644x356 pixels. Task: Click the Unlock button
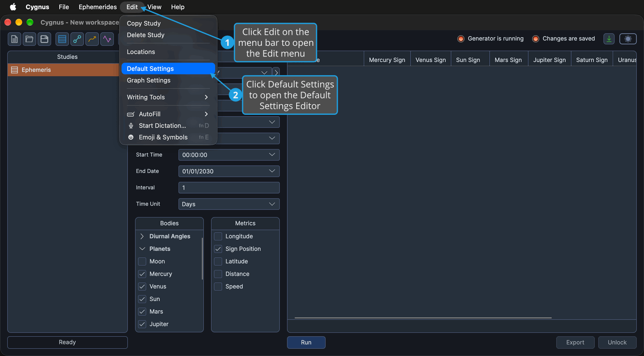(617, 342)
